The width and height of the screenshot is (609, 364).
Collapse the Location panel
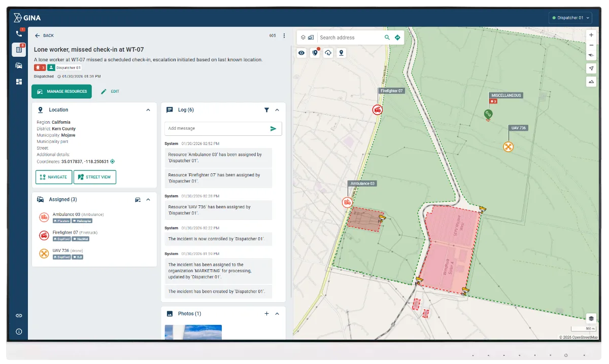tap(148, 110)
